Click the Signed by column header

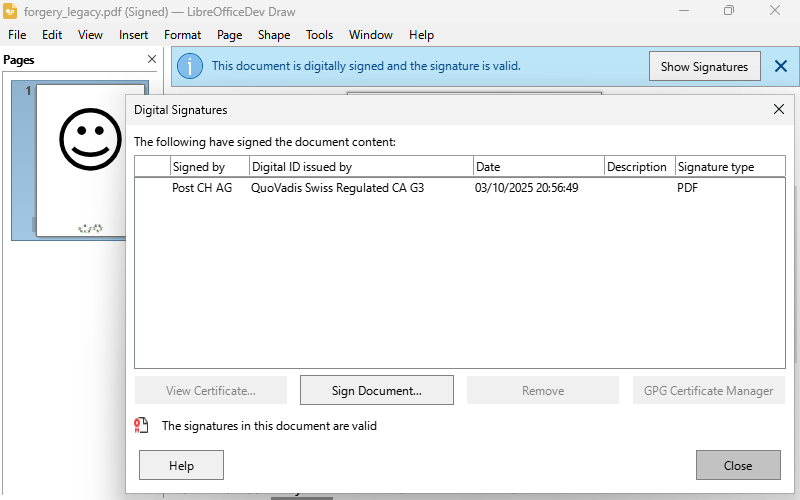click(x=209, y=167)
